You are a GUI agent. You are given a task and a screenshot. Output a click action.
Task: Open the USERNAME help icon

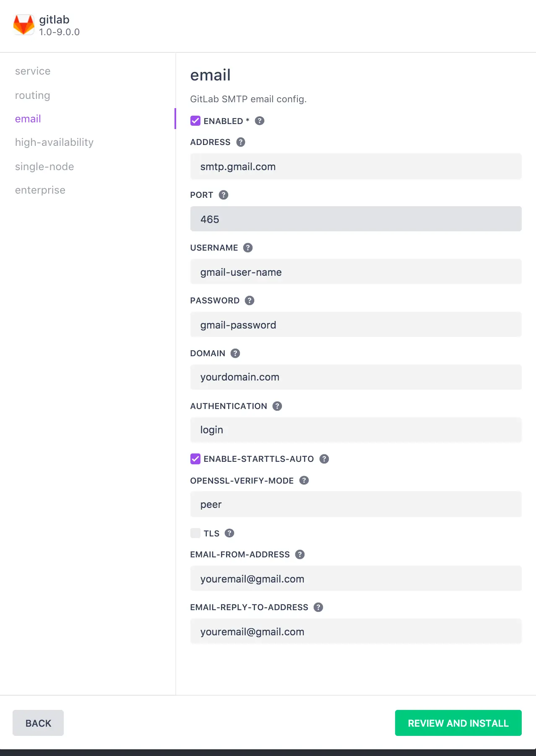(248, 248)
